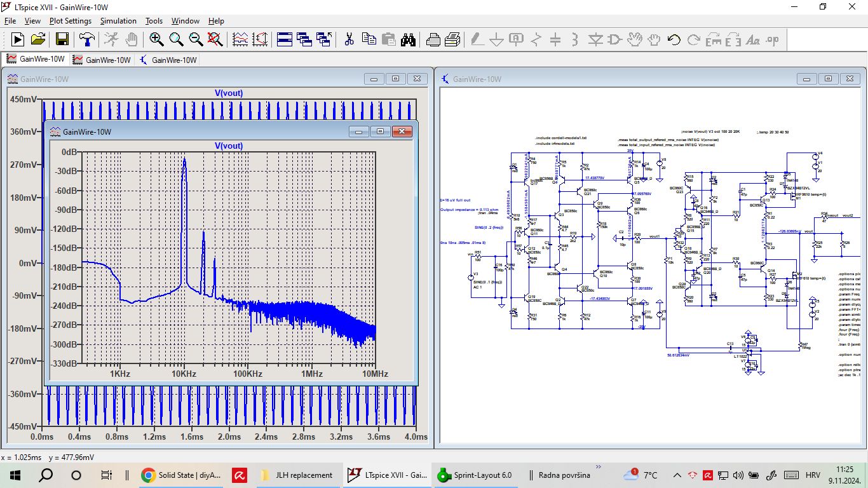The image size is (868, 488).
Task: Select the Resistor component tool
Action: [536, 39]
